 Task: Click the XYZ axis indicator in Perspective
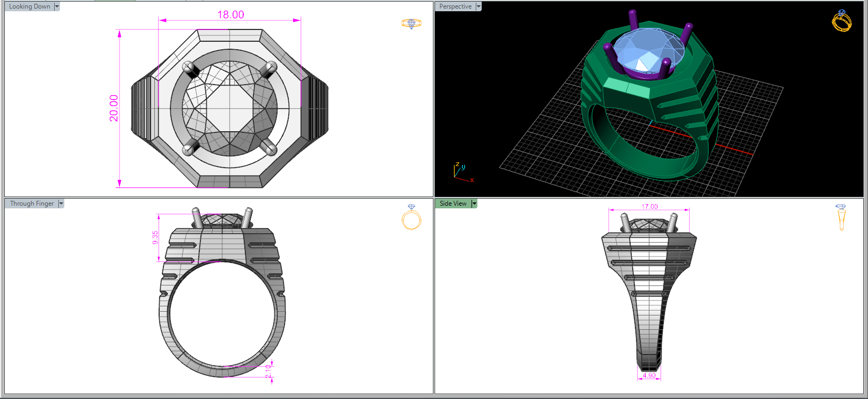463,172
